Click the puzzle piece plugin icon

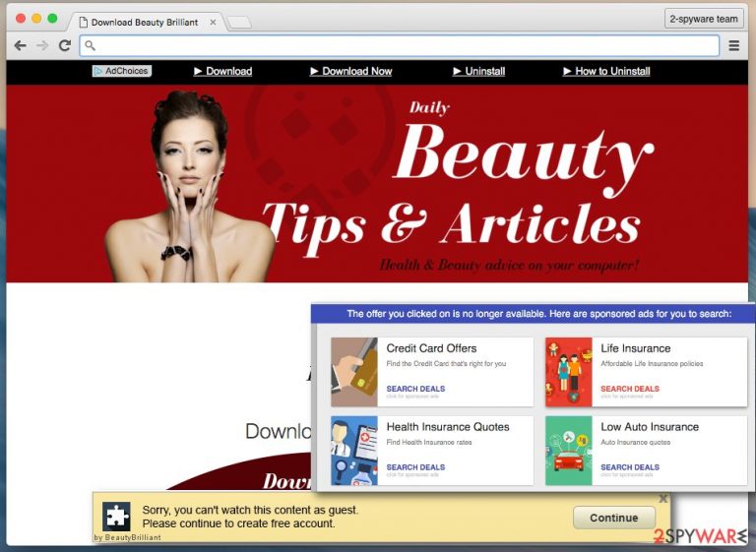coord(116,517)
